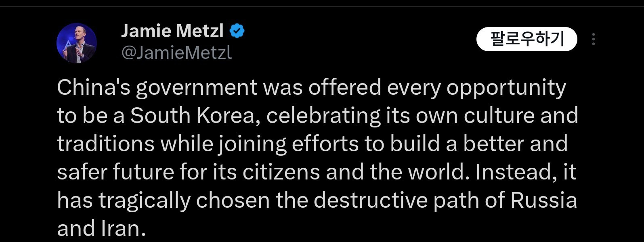
Task: Click the word "traditions" in the tweet
Action: point(106,144)
